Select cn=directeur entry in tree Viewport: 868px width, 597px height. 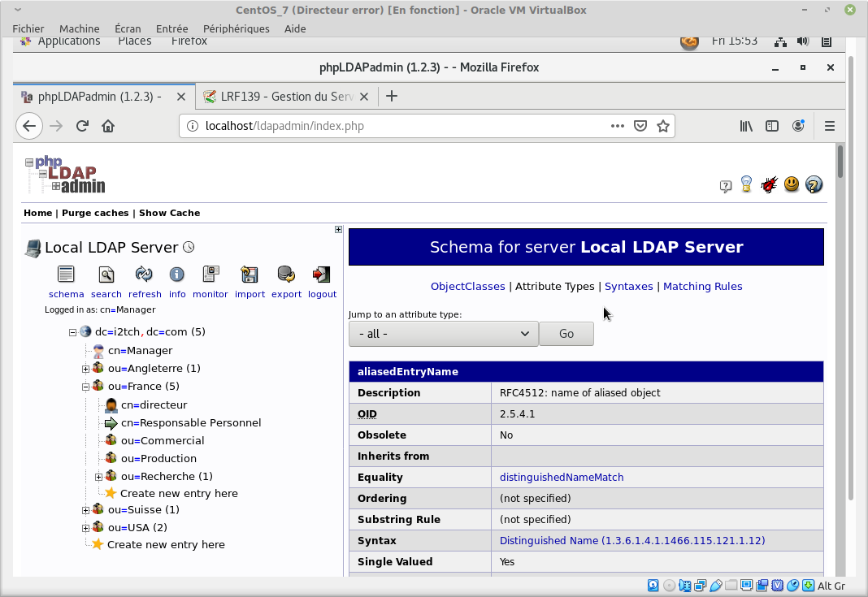pos(154,404)
